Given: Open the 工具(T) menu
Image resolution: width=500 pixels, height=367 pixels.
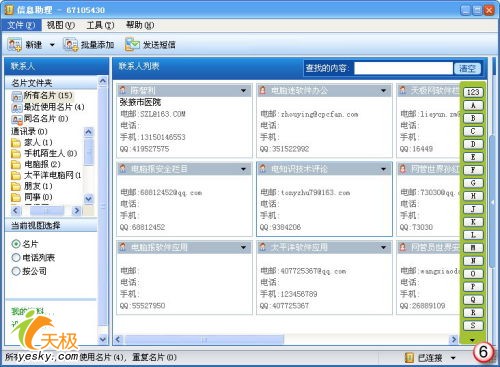Looking at the screenshot, I should (x=100, y=25).
